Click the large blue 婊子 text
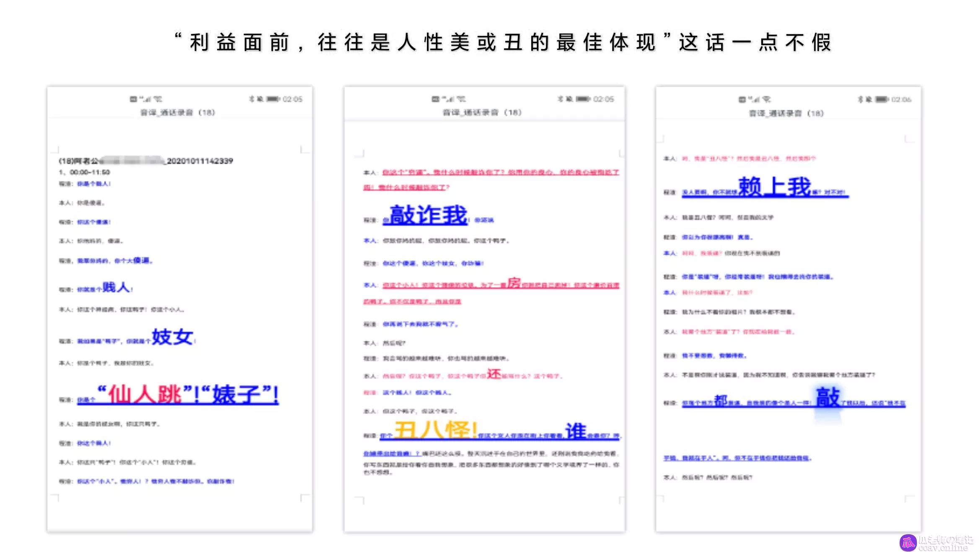This screenshot has height=552, width=980. tap(237, 395)
